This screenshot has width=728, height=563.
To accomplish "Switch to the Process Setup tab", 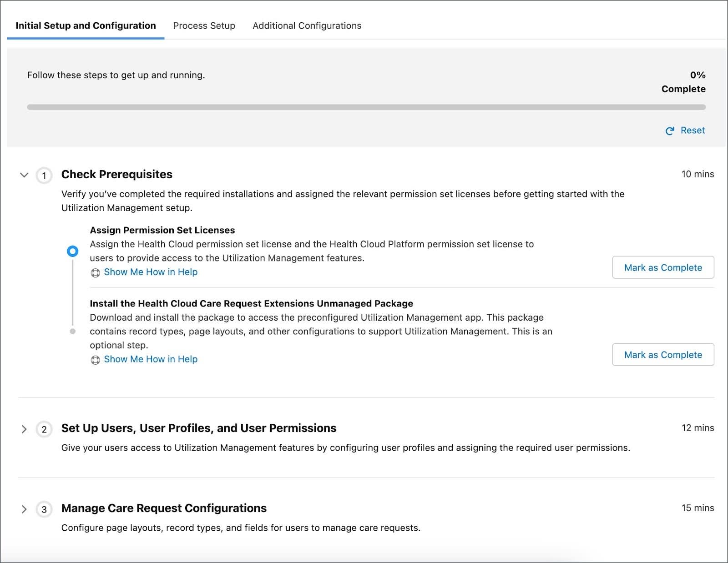I will (203, 26).
